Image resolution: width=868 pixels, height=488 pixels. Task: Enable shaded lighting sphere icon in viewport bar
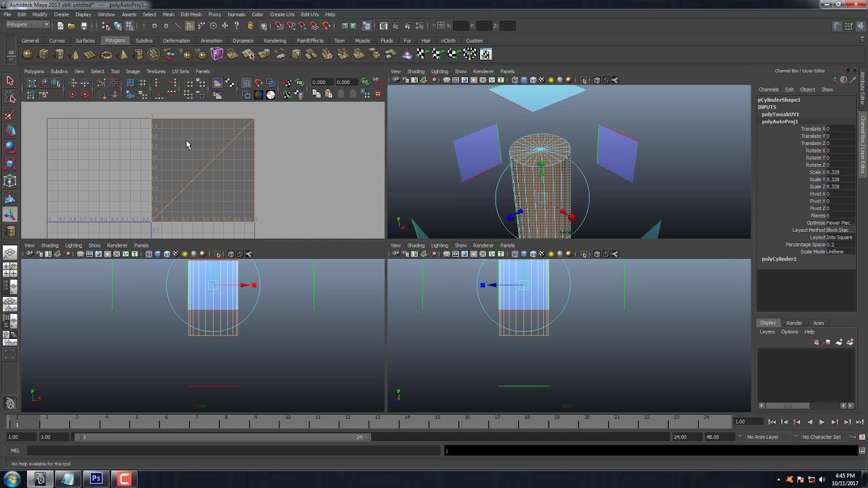tap(550, 80)
